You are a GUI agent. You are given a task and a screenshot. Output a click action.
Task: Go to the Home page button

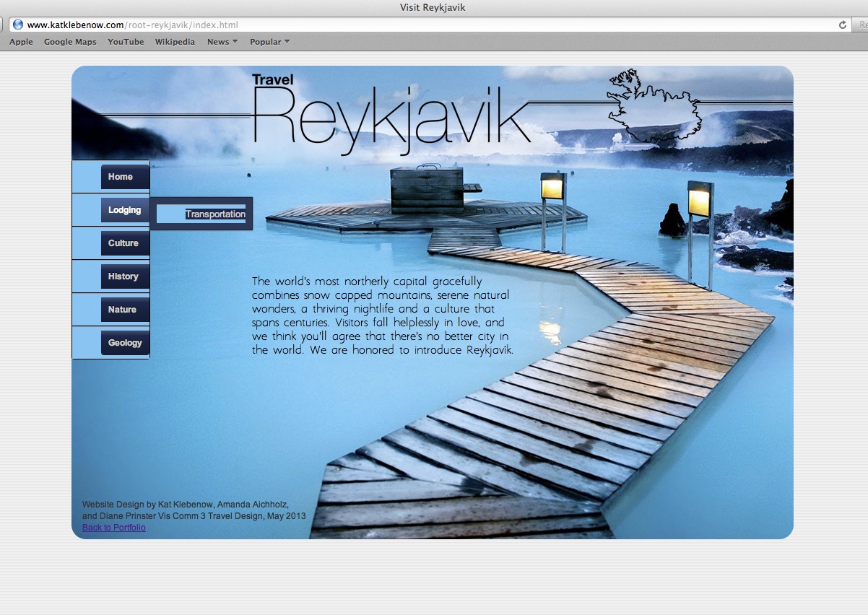point(125,177)
